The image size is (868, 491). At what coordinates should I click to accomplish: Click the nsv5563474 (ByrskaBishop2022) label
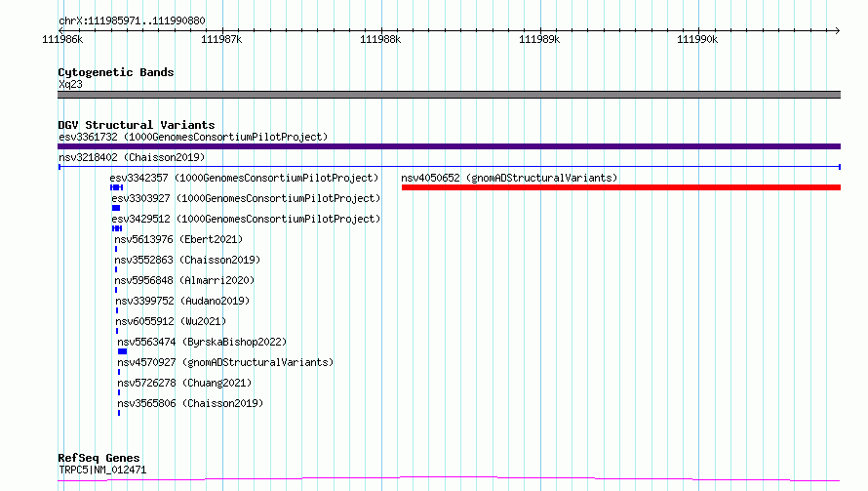202,342
